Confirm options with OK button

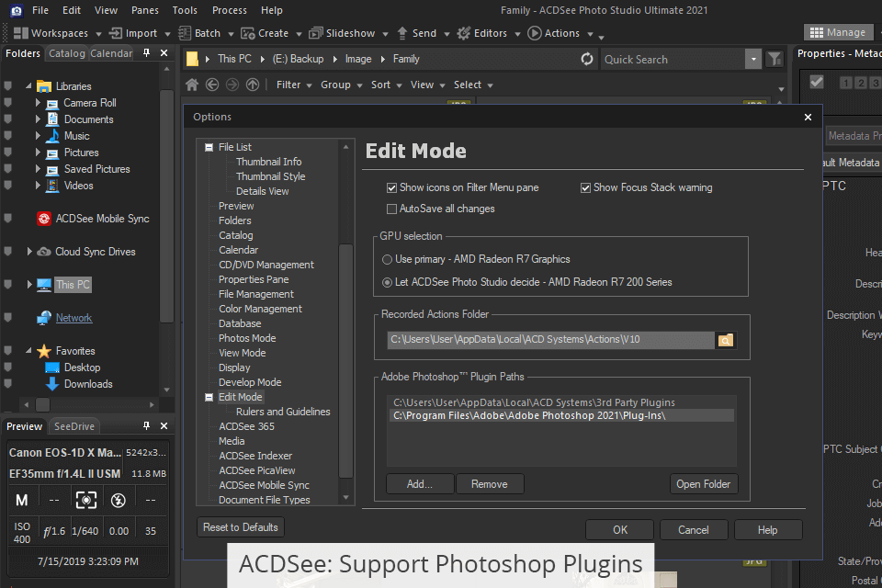[620, 530]
